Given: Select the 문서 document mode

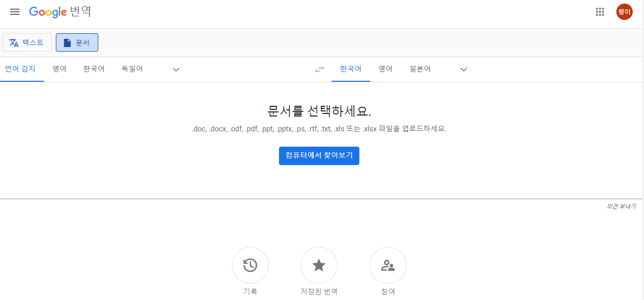Looking at the screenshot, I should pyautogui.click(x=77, y=42).
